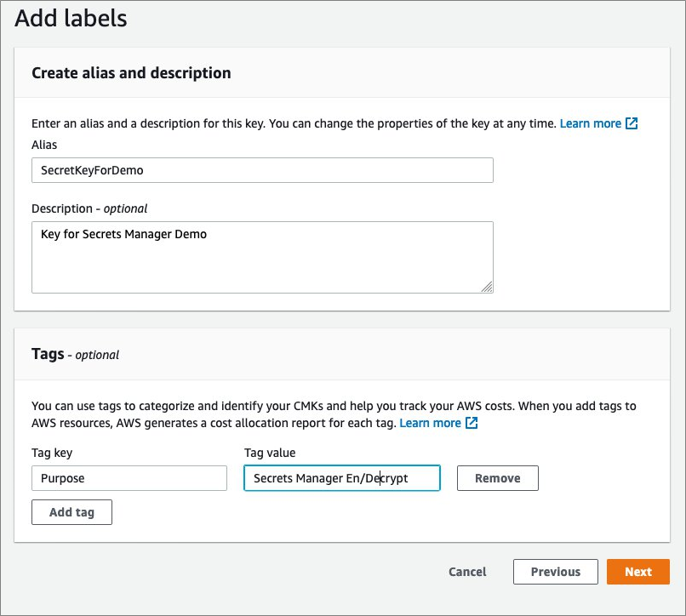Follow Learn more link about key properties
The width and height of the screenshot is (686, 616).
591,123
